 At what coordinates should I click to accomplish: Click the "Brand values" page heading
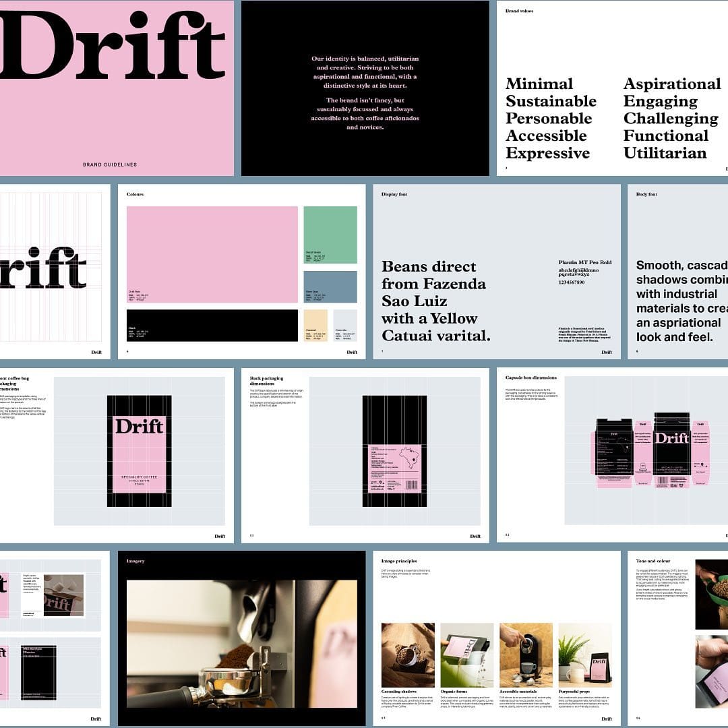519,11
